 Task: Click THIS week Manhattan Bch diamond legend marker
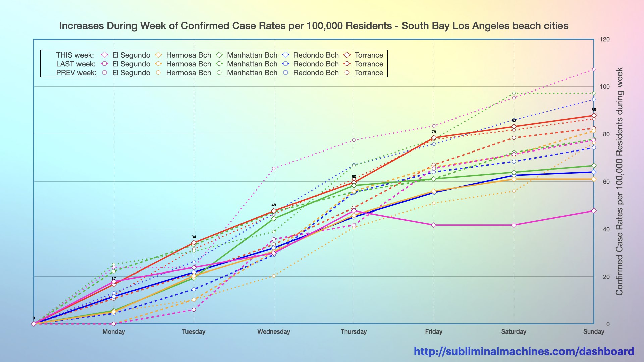[219, 55]
